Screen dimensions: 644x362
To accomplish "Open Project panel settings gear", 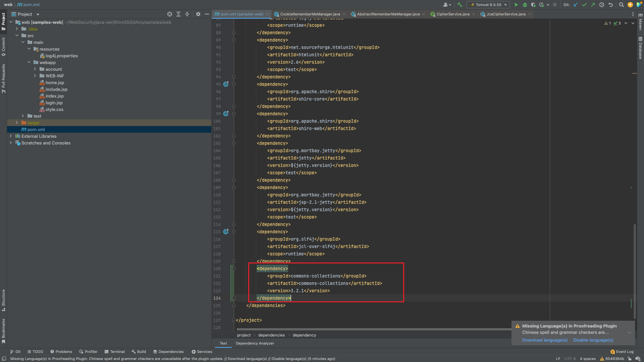I will click(198, 14).
